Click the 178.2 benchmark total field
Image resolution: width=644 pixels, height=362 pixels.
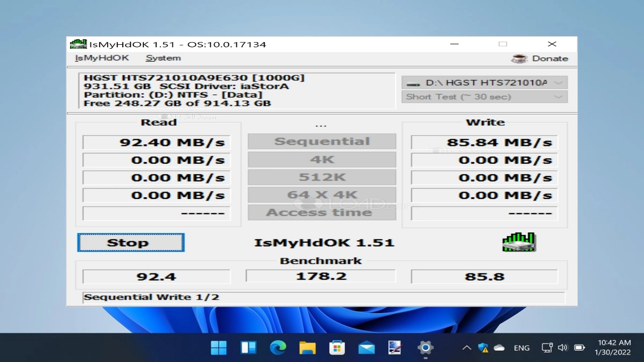click(321, 276)
